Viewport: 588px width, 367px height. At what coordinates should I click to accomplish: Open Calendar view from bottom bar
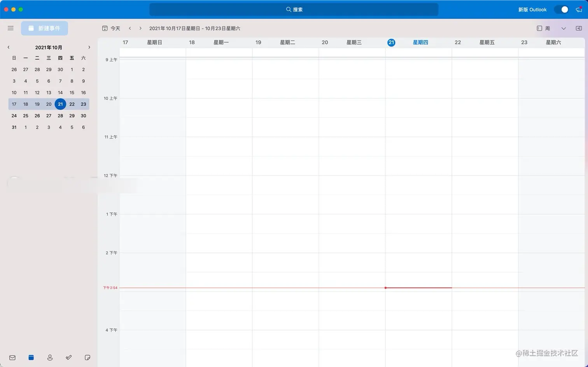tap(31, 358)
